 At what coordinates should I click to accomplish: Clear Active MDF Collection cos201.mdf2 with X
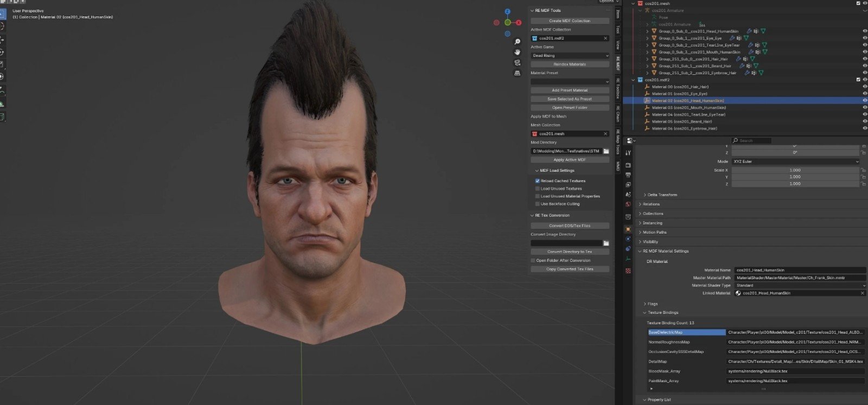pyautogui.click(x=605, y=38)
